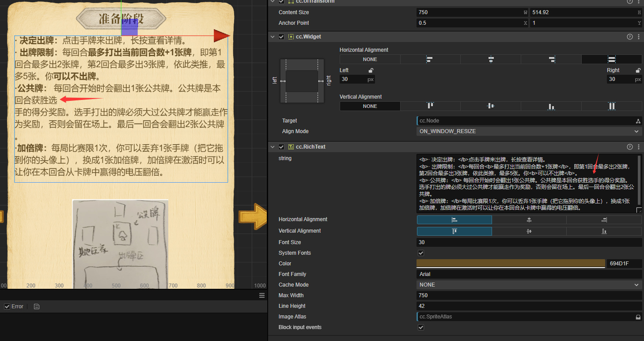This screenshot has height=341, width=644.
Task: Select horizontal center align in cc.Widget
Action: click(491, 59)
